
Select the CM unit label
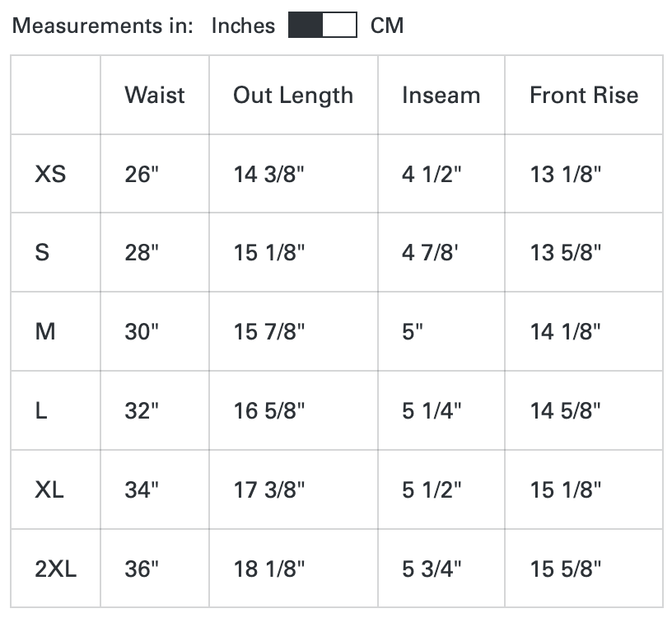coord(387,26)
